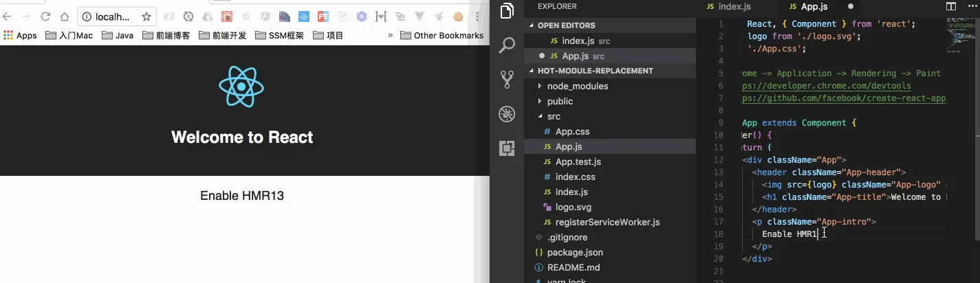
Task: Go back in Chrome
Action: (x=8, y=16)
